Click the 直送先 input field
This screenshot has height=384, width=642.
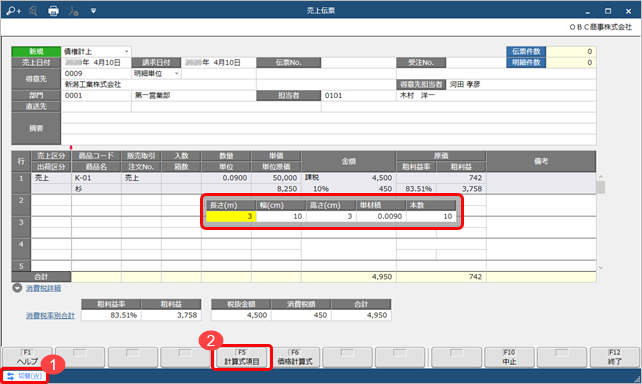(96, 106)
